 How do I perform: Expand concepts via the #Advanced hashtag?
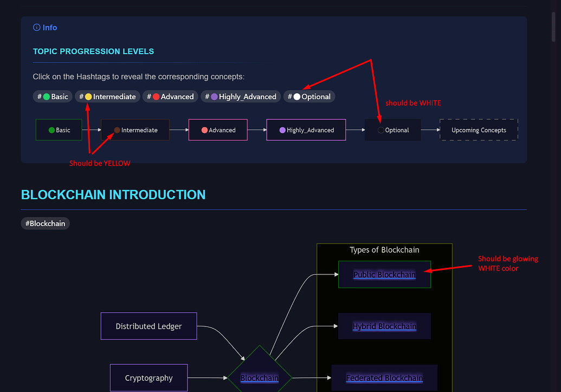tap(170, 96)
